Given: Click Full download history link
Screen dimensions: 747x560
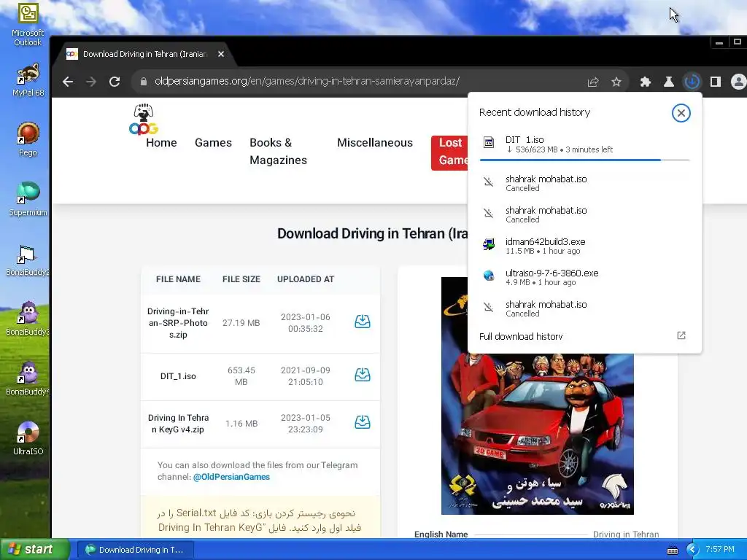Looking at the screenshot, I should [x=521, y=336].
